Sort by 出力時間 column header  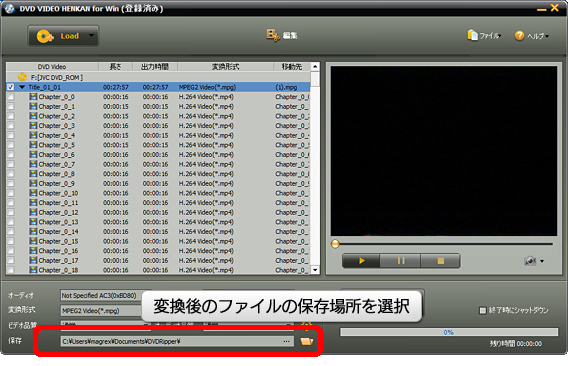point(155,67)
